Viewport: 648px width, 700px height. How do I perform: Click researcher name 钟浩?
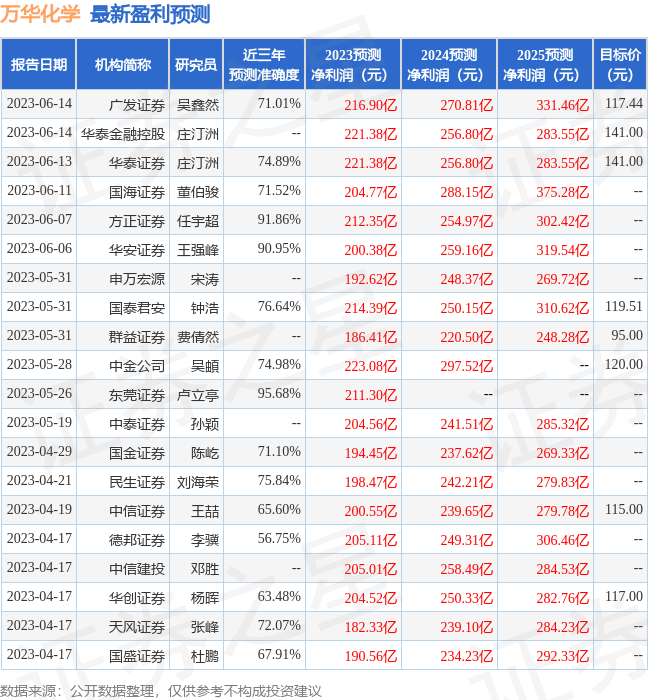coord(205,308)
